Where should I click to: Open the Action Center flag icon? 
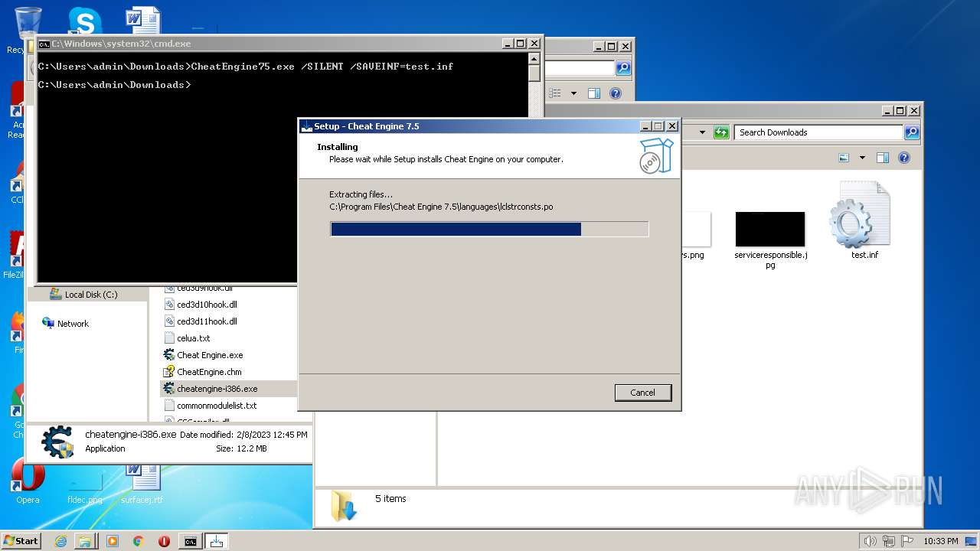coord(907,541)
